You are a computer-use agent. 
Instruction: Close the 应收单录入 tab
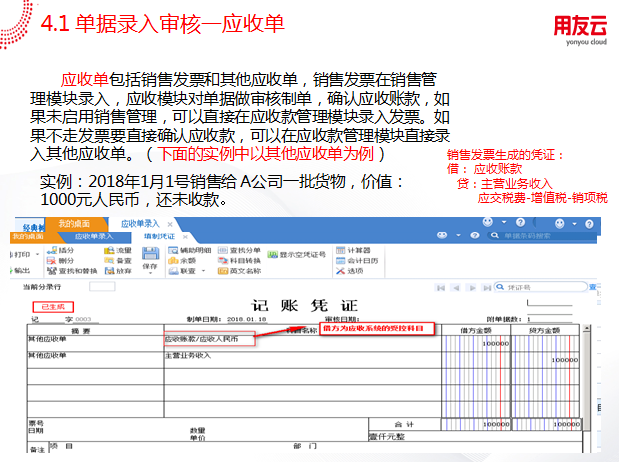[170, 224]
